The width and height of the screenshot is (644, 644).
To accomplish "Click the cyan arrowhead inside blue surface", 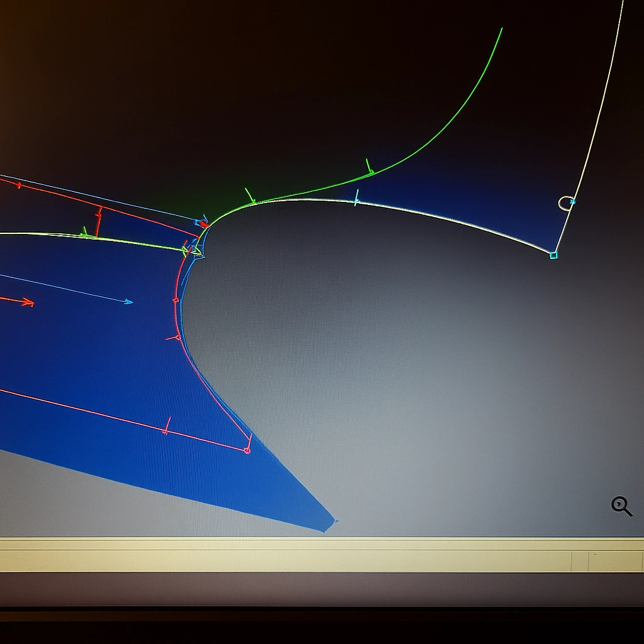I will point(128,302).
